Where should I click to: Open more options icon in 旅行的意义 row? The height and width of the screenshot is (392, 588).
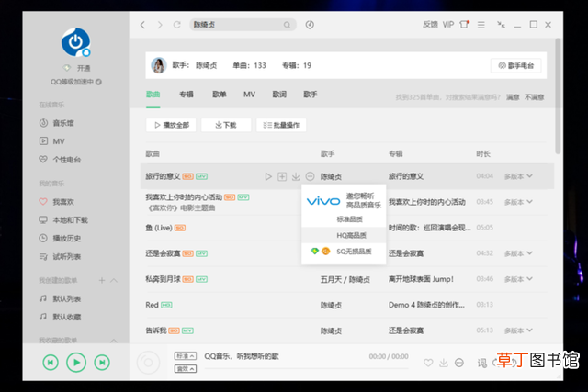tap(310, 176)
